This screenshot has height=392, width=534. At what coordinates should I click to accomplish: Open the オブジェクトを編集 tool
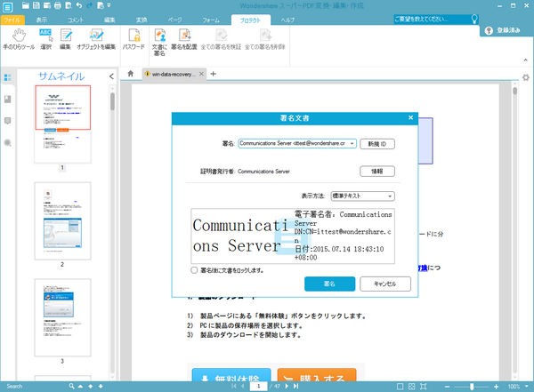point(96,39)
